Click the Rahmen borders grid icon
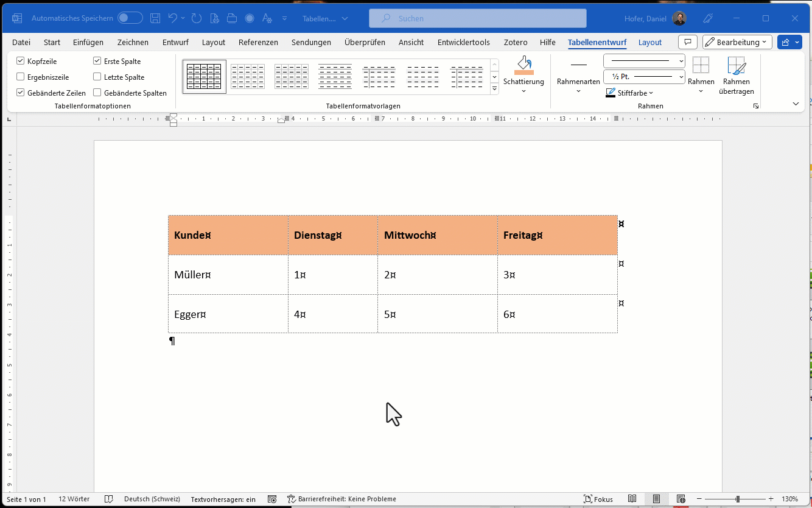This screenshot has width=812, height=508. (x=701, y=65)
